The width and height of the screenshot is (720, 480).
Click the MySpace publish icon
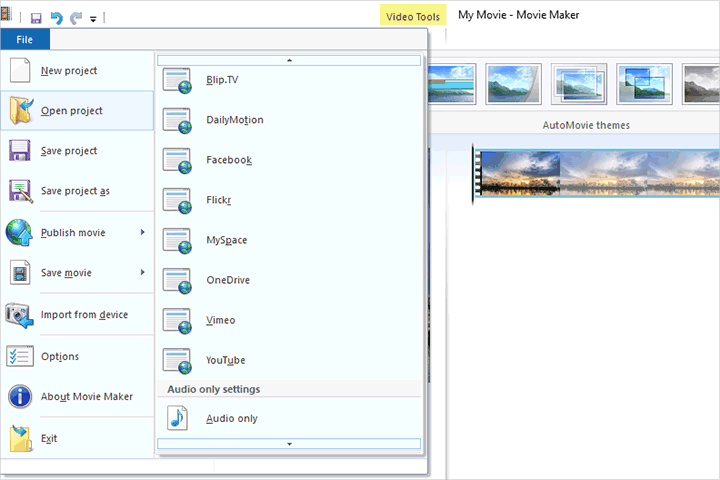(177, 241)
